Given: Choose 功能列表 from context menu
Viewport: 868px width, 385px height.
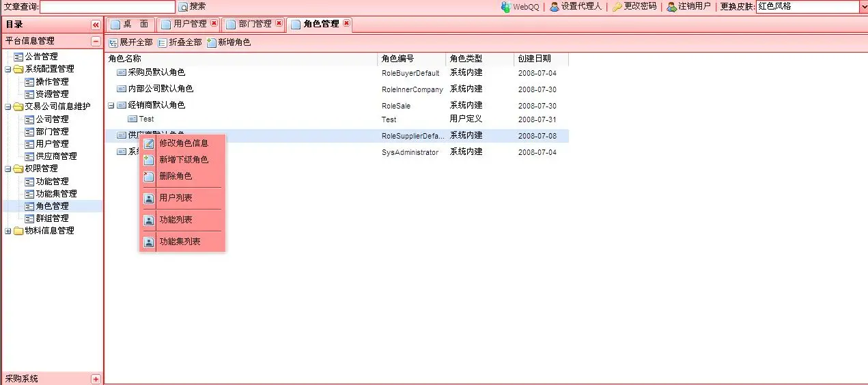Looking at the screenshot, I should click(x=182, y=220).
